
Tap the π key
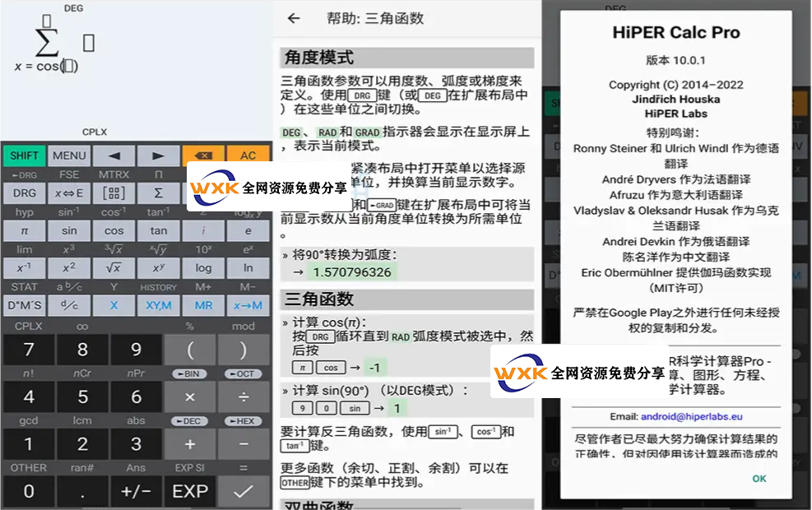[25, 230]
